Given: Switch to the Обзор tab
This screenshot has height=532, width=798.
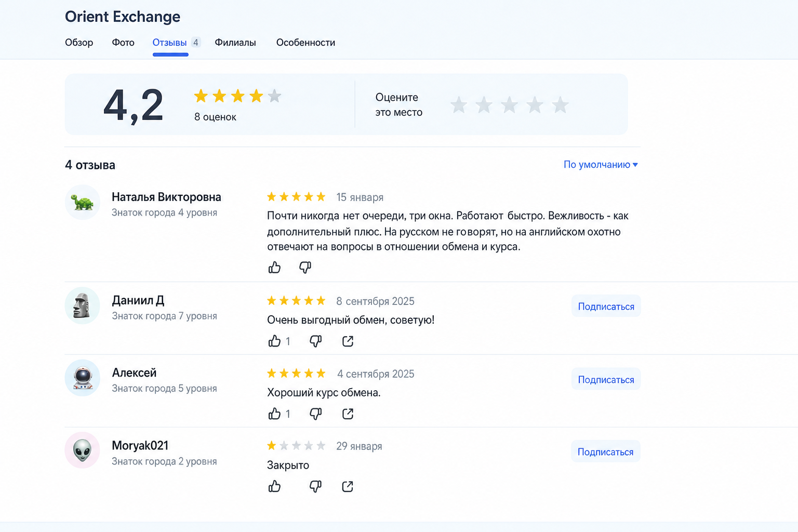Looking at the screenshot, I should pos(79,43).
